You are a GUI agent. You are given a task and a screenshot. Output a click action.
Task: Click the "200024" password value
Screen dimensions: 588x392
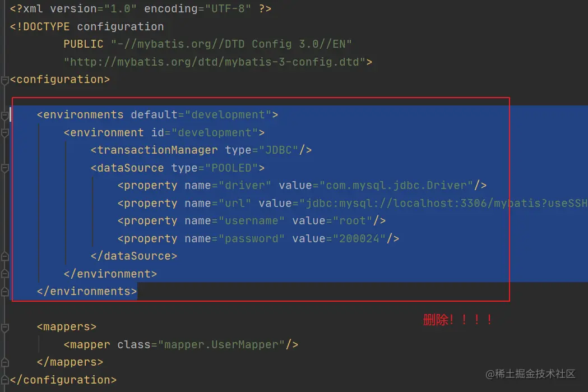359,238
